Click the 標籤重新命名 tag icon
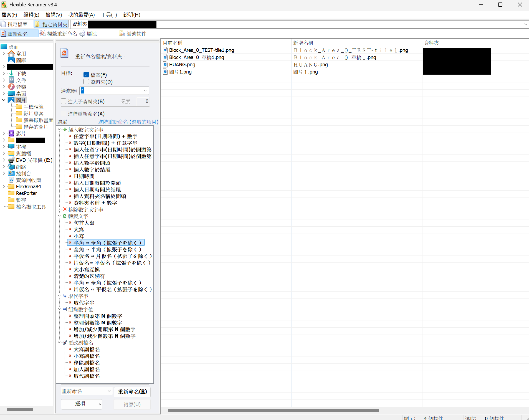529x420 pixels. tap(43, 34)
